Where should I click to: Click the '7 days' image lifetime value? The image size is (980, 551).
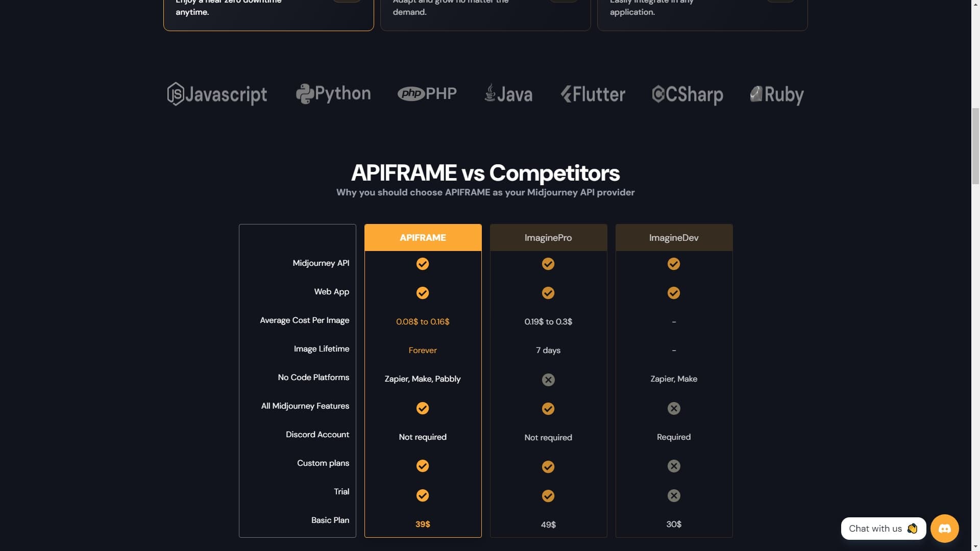[x=548, y=350]
